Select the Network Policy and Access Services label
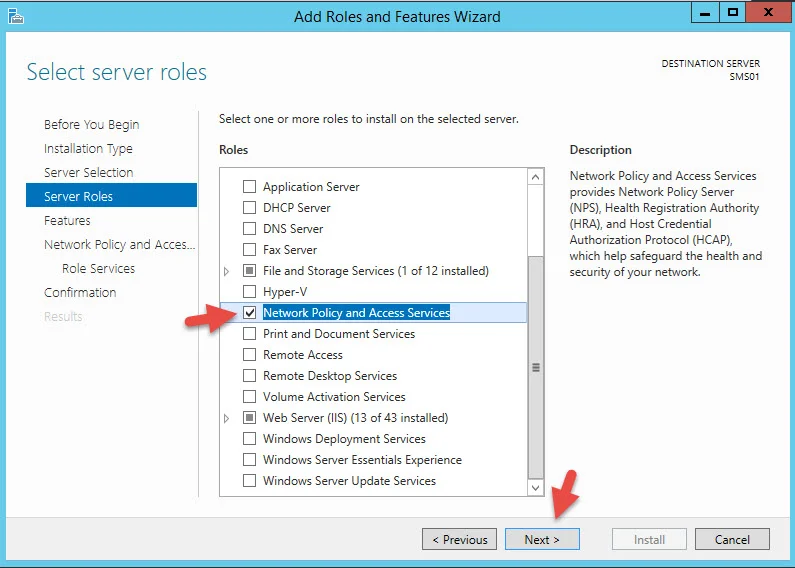The height and width of the screenshot is (568, 795). [x=356, y=312]
